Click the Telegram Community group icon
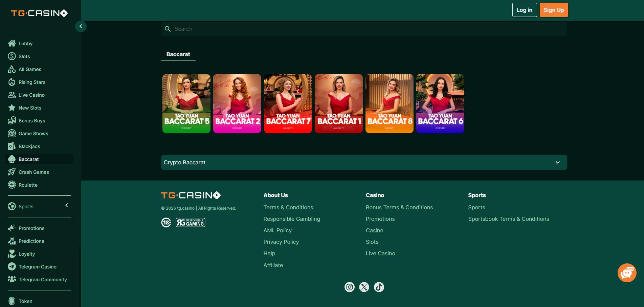 [12, 279]
